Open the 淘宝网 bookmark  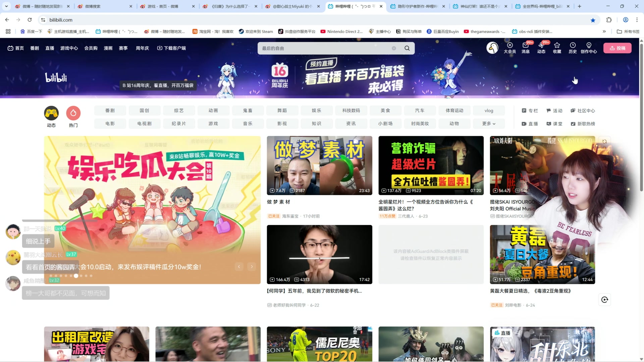pos(213,32)
